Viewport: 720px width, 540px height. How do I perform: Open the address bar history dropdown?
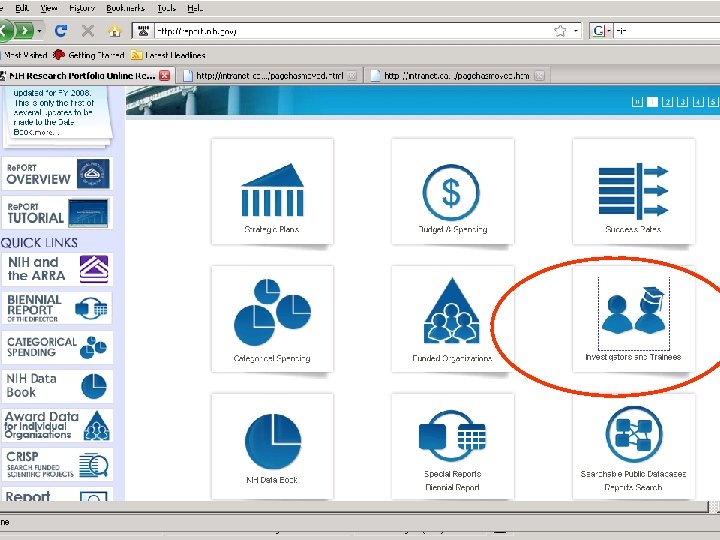(x=575, y=31)
